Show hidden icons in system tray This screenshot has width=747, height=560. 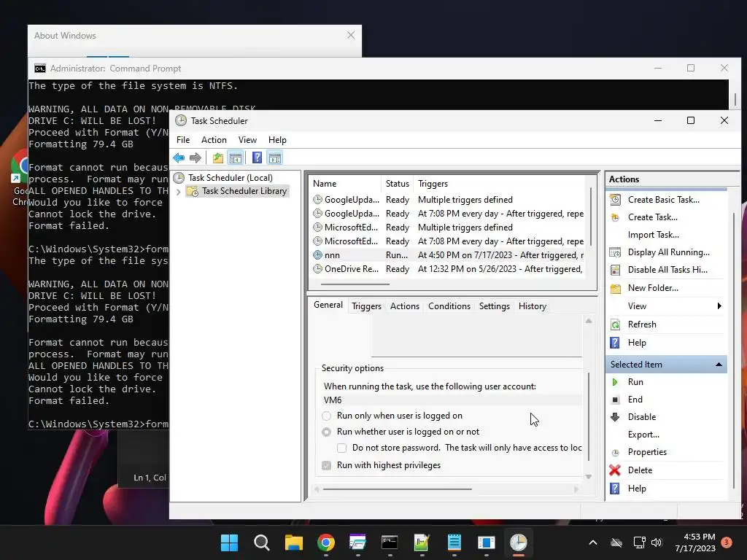(x=593, y=542)
